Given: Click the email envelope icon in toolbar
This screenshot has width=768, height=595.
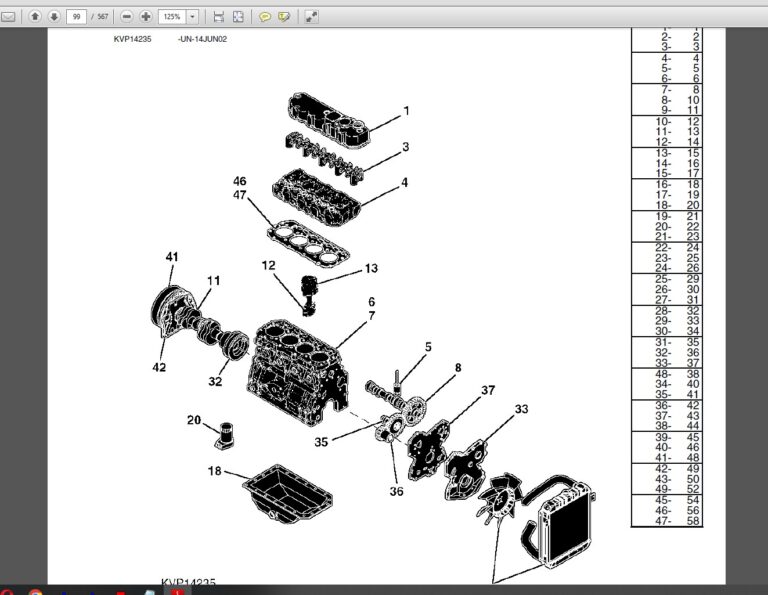Looking at the screenshot, I should point(8,17).
